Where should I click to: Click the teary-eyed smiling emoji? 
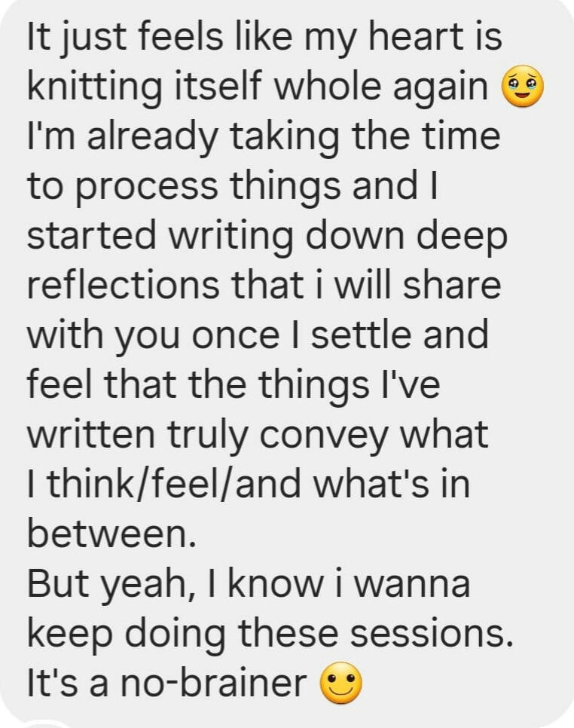tap(522, 87)
